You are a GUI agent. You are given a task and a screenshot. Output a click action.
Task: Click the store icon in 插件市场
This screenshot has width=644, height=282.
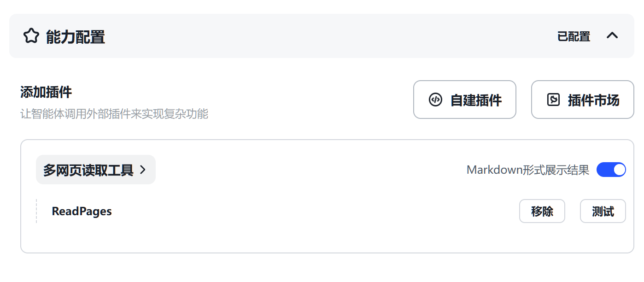click(553, 100)
